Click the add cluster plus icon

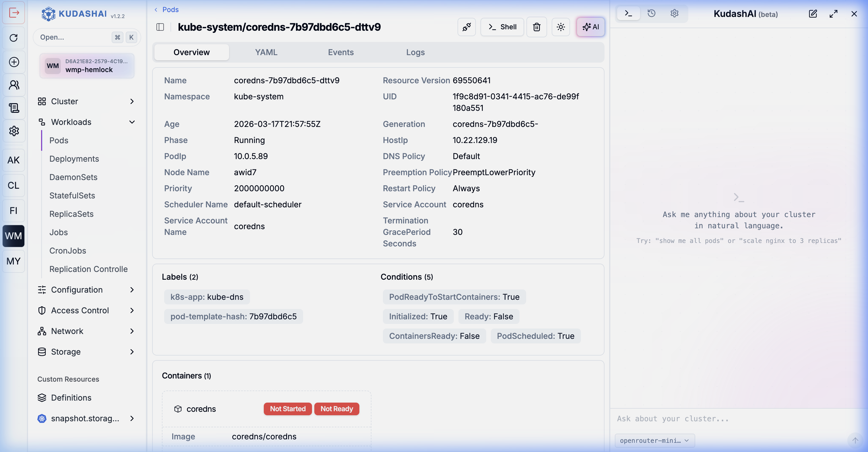click(x=14, y=62)
